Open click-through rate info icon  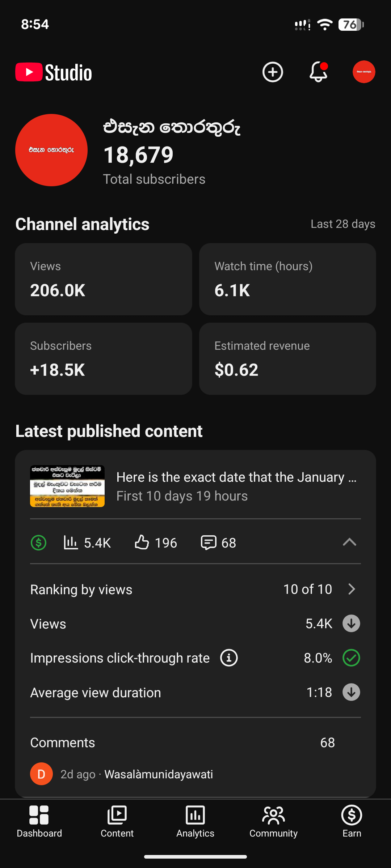229,658
